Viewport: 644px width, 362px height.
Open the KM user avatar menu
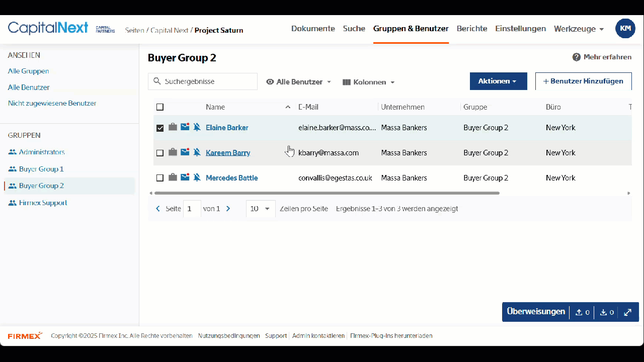[x=625, y=29]
